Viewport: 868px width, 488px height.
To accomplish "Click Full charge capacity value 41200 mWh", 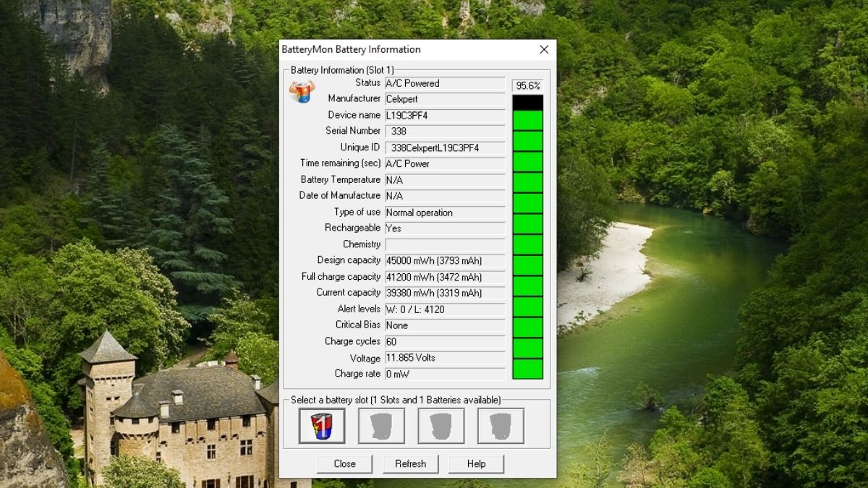I will 445,277.
